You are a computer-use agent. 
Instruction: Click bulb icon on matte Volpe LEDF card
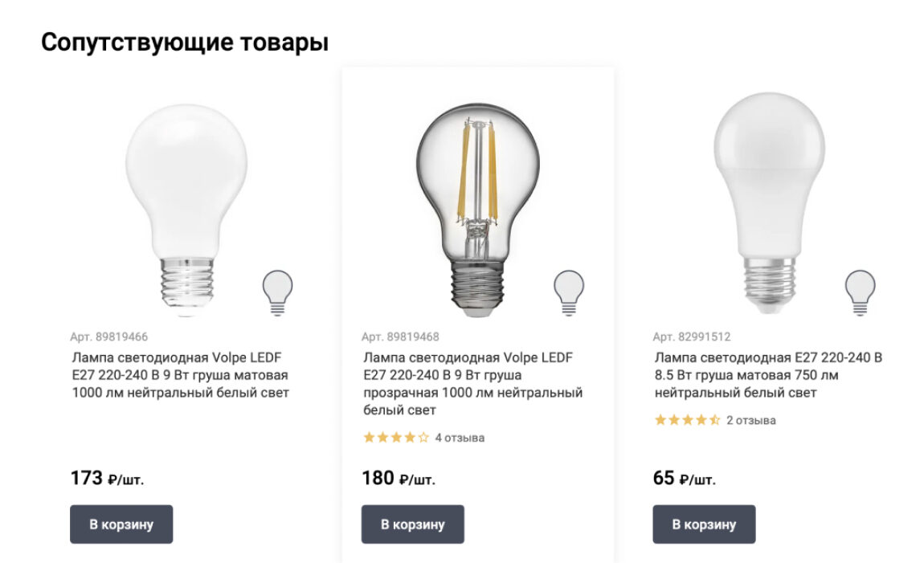[x=277, y=292]
